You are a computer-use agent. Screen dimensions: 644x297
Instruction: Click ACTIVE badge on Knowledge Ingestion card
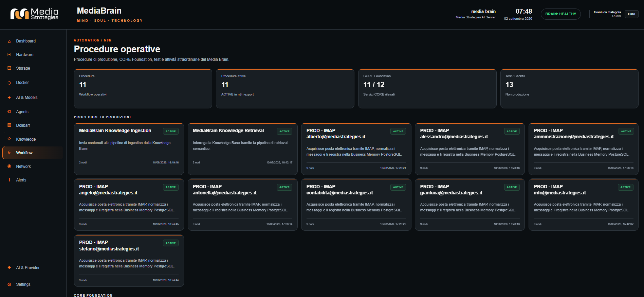coord(171,131)
